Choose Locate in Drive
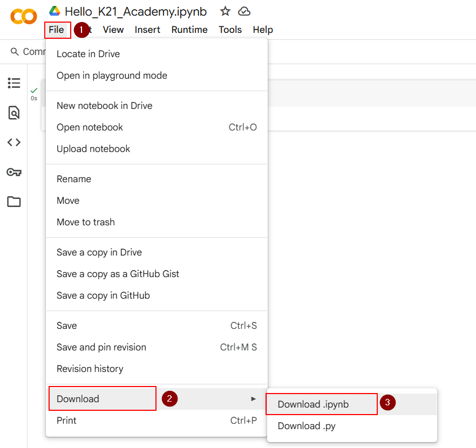The width and height of the screenshot is (476, 448). coord(157,54)
